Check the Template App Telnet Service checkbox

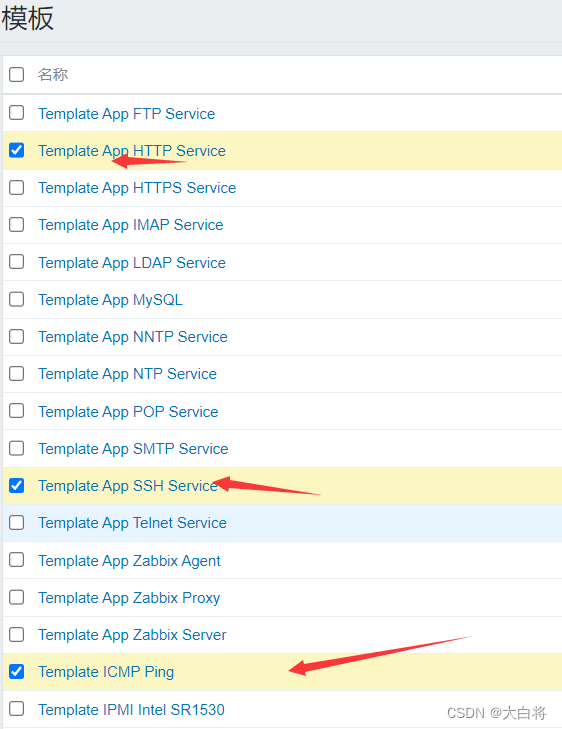17,523
